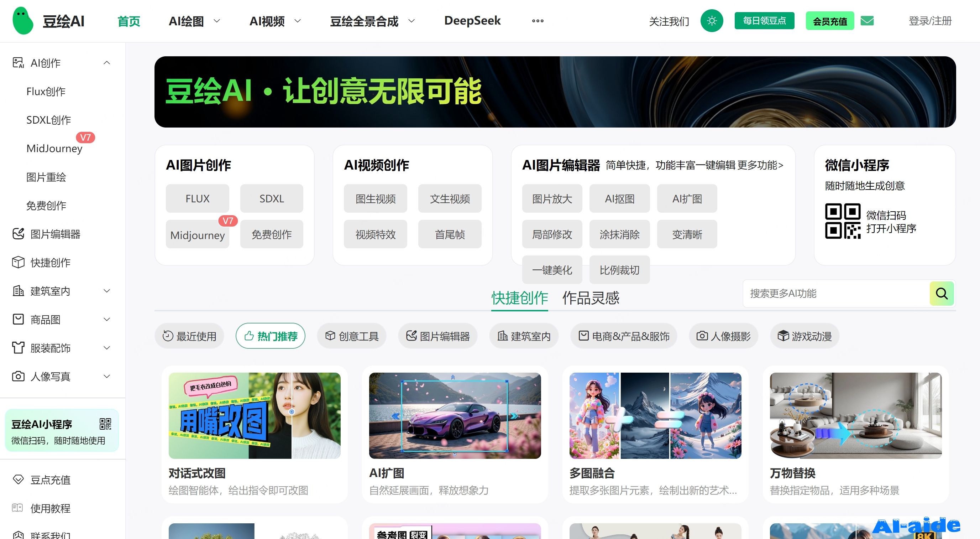Open MidJourney in sidebar
The width and height of the screenshot is (980, 539).
(x=54, y=149)
